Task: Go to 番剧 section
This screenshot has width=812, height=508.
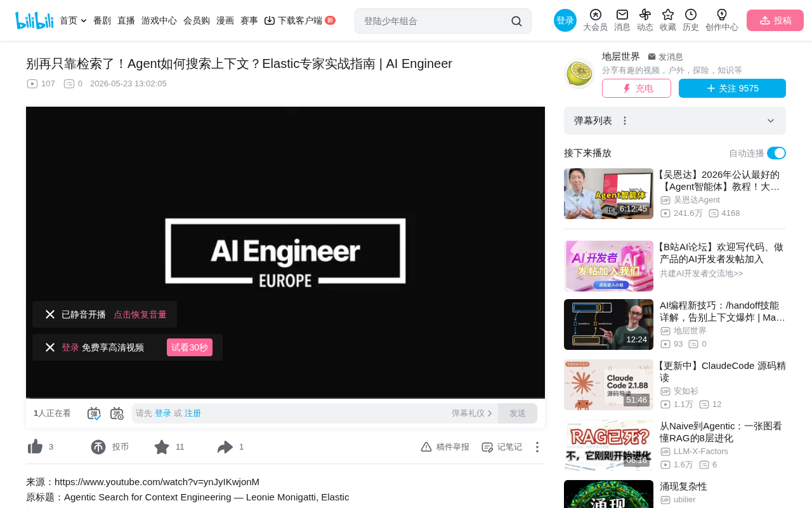Action: (102, 20)
